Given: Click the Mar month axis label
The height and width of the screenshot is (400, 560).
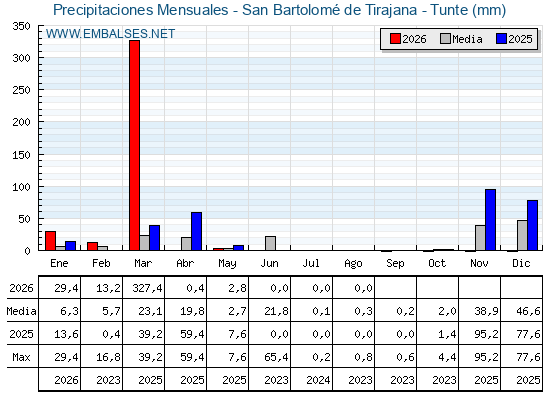Looking at the screenshot, I should (x=143, y=264).
